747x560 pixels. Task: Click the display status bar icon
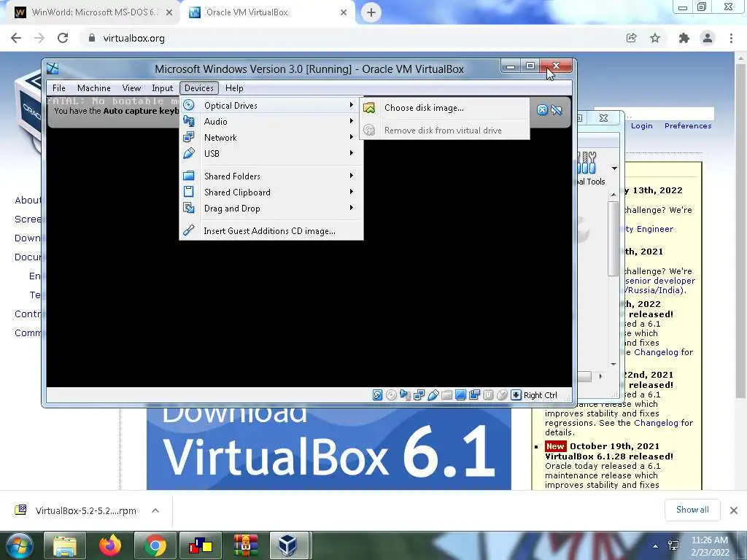pos(461,394)
